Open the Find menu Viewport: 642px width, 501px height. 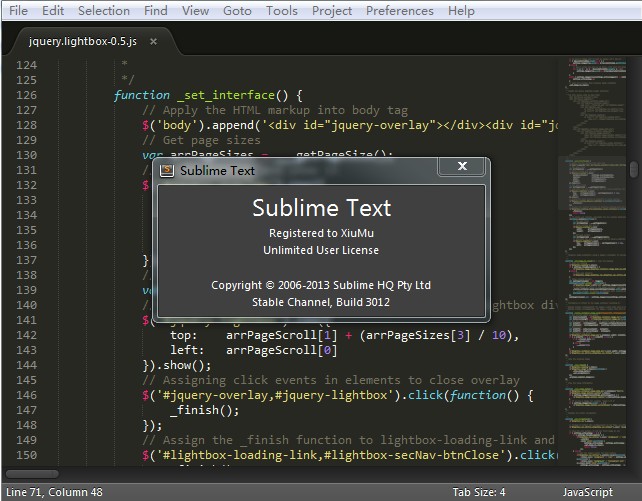click(156, 11)
